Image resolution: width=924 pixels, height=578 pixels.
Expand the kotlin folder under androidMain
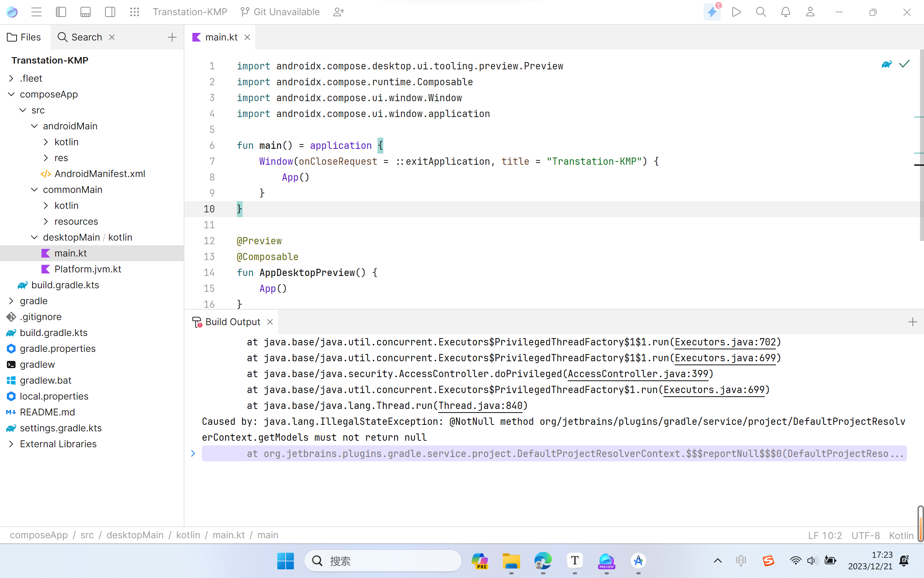pyautogui.click(x=46, y=142)
